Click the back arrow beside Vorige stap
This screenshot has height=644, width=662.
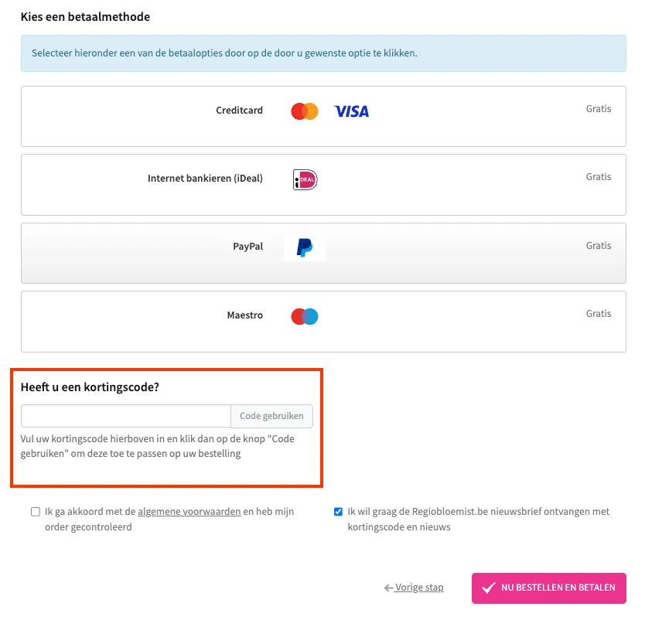388,588
